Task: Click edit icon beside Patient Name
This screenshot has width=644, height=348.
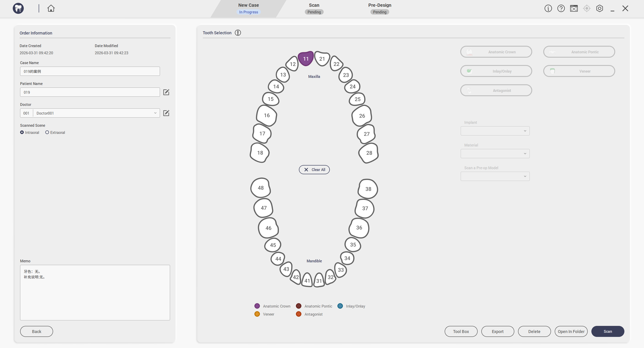Action: (166, 92)
